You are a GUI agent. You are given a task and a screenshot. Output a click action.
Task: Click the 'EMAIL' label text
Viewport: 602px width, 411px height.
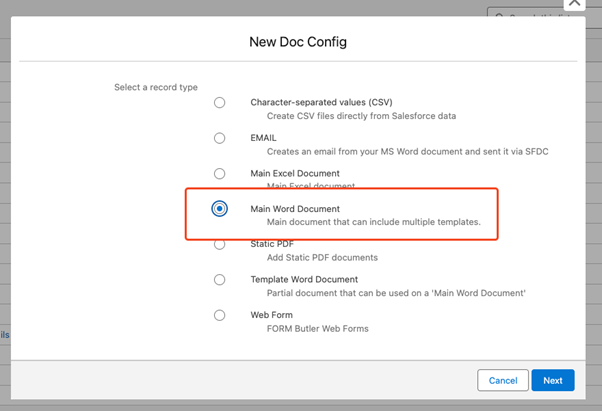[x=263, y=138]
